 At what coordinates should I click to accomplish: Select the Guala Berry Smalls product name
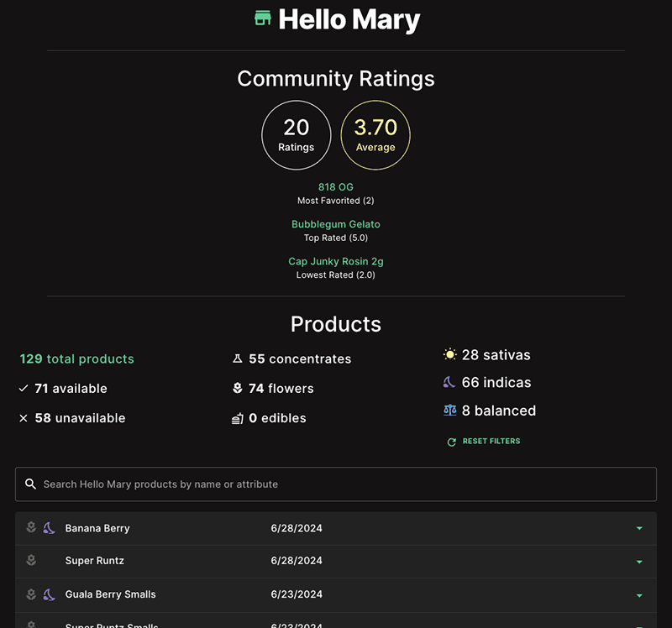[110, 594]
